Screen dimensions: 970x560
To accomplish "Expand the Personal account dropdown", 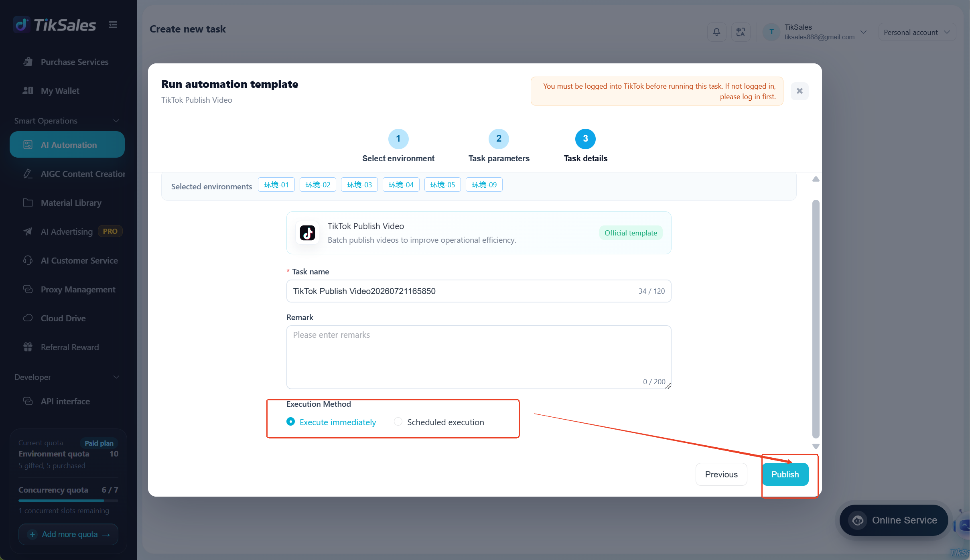I will pyautogui.click(x=917, y=32).
